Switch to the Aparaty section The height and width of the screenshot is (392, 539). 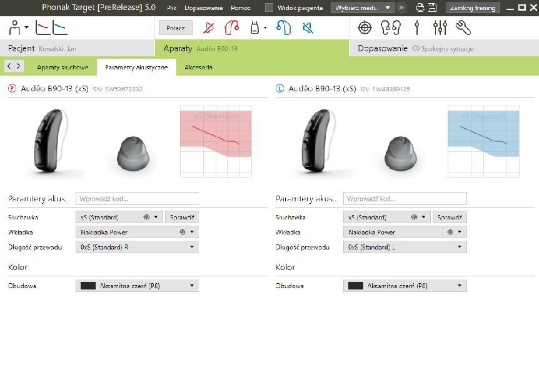pos(252,48)
